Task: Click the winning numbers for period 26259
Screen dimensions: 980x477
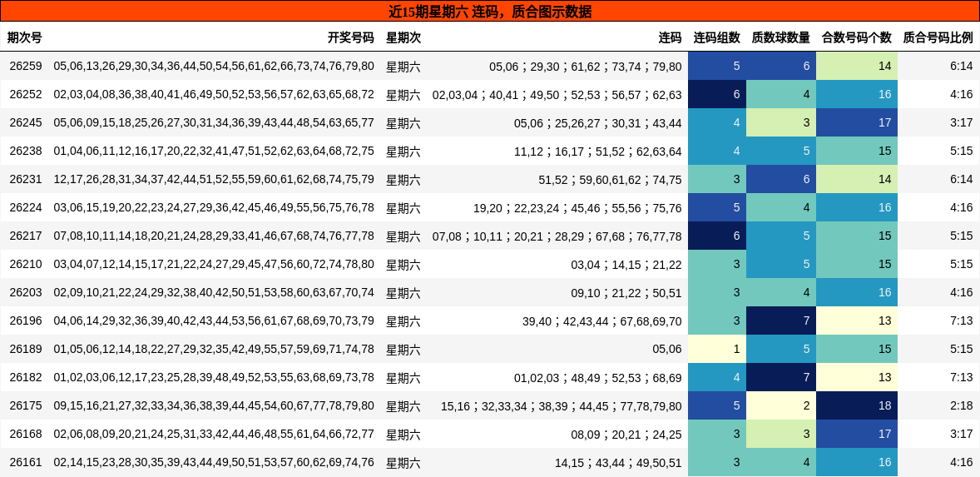Action: [214, 67]
